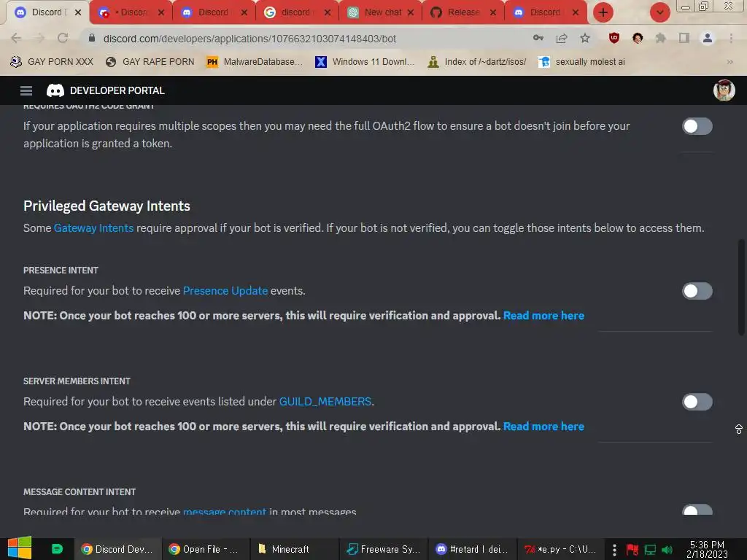Click the scroll indicator widget at right edge
The width and height of the screenshot is (747, 560).
click(x=738, y=429)
